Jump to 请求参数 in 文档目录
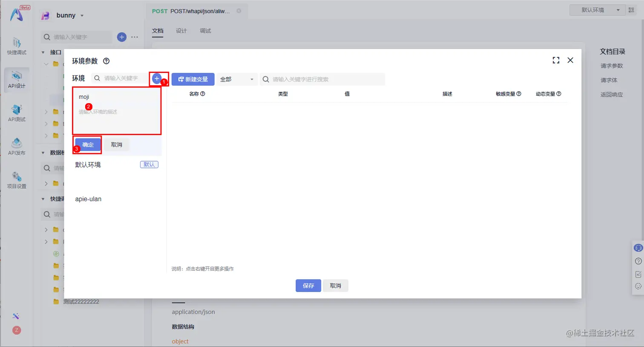 point(612,66)
